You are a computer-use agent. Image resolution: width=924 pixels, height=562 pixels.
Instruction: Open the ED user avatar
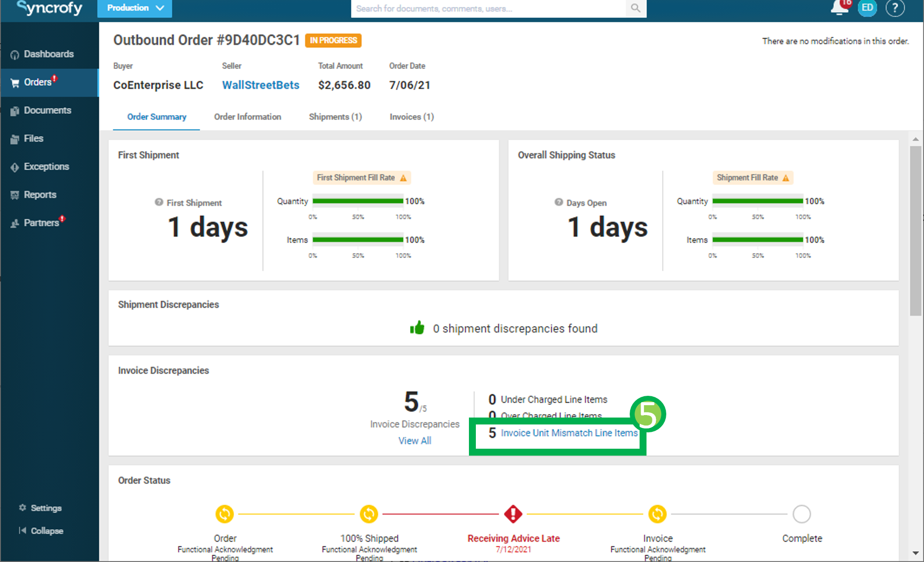click(867, 8)
